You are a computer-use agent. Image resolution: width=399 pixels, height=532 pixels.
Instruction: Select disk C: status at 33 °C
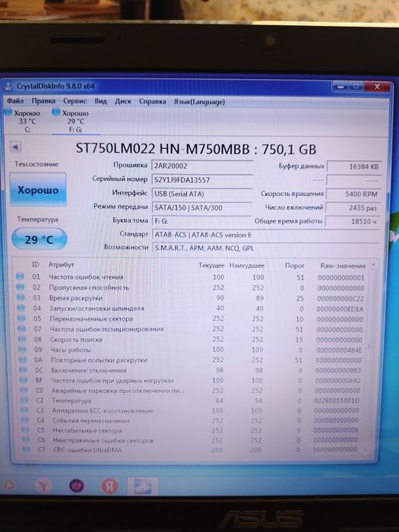point(23,120)
